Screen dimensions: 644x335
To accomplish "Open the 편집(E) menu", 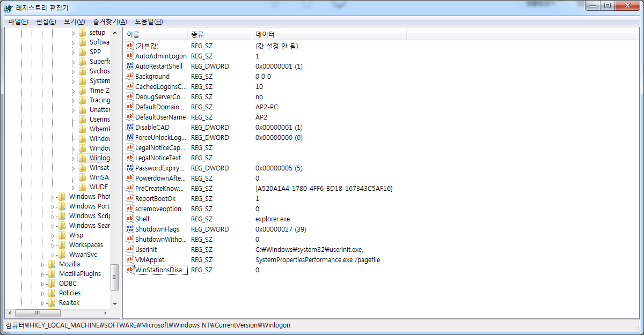I will pos(46,21).
